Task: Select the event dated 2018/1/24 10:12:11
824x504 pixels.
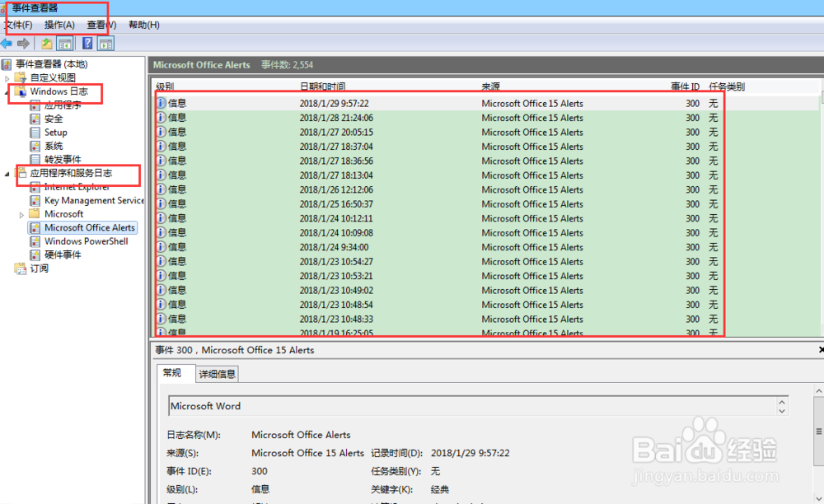Action: [487, 218]
